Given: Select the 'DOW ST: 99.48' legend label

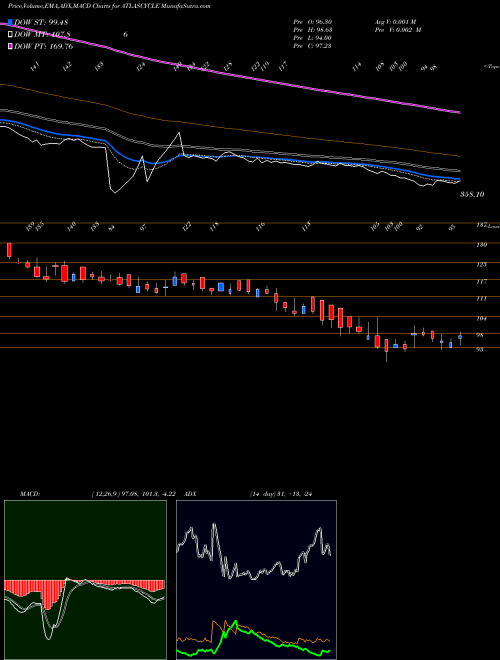Looking at the screenshot, I should (x=41, y=23).
